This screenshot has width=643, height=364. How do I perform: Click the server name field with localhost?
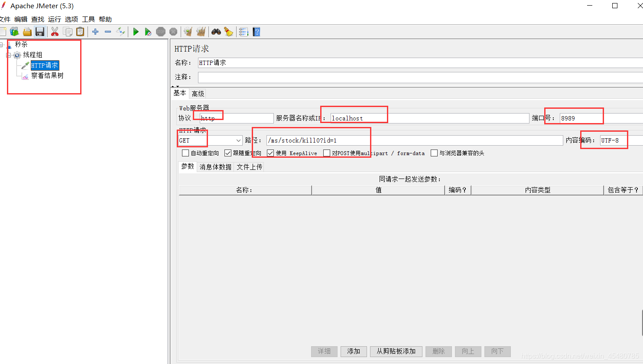click(x=430, y=118)
